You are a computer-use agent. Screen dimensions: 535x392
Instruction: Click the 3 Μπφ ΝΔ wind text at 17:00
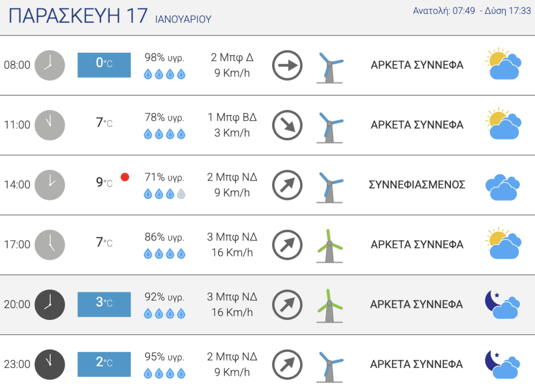click(232, 236)
